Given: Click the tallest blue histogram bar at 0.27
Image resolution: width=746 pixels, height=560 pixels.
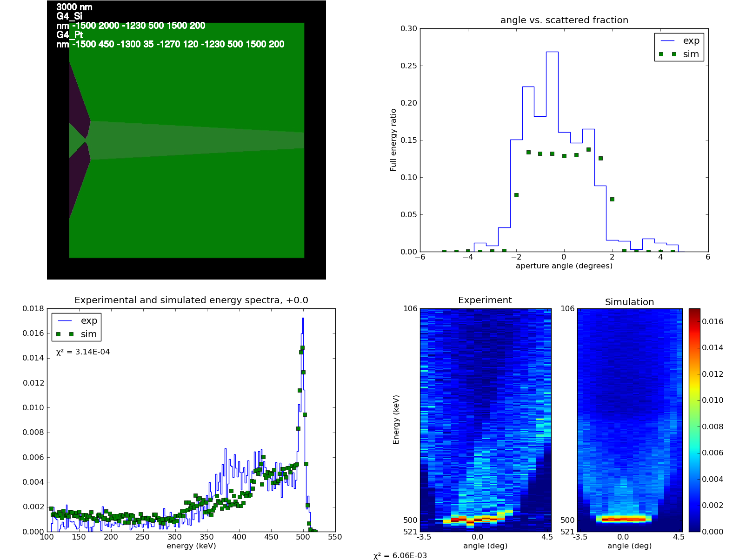Looking at the screenshot, I should (552, 152).
